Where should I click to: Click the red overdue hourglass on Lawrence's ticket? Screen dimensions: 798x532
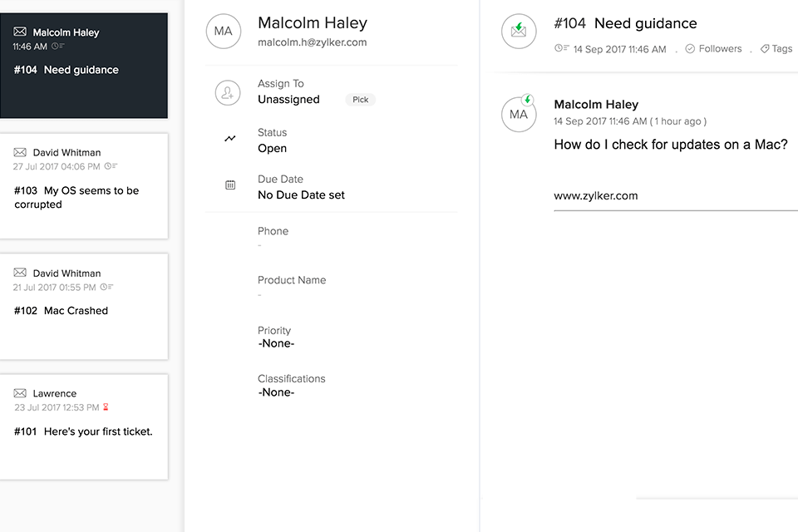(x=106, y=407)
